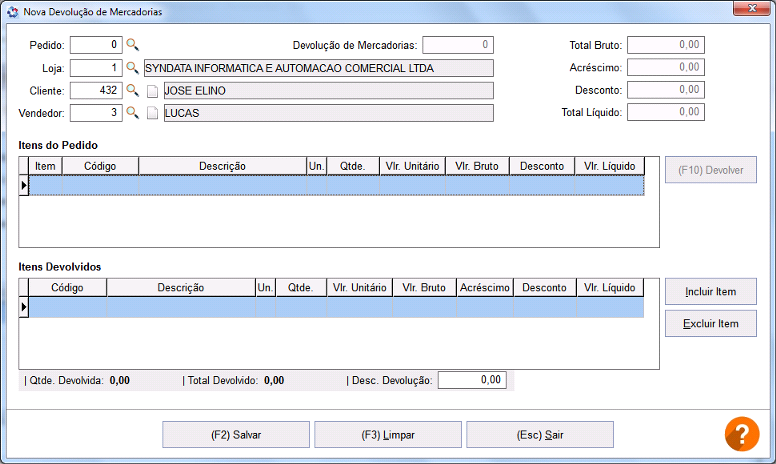Select the highlighted empty row in Itens do Pedido

(337, 186)
